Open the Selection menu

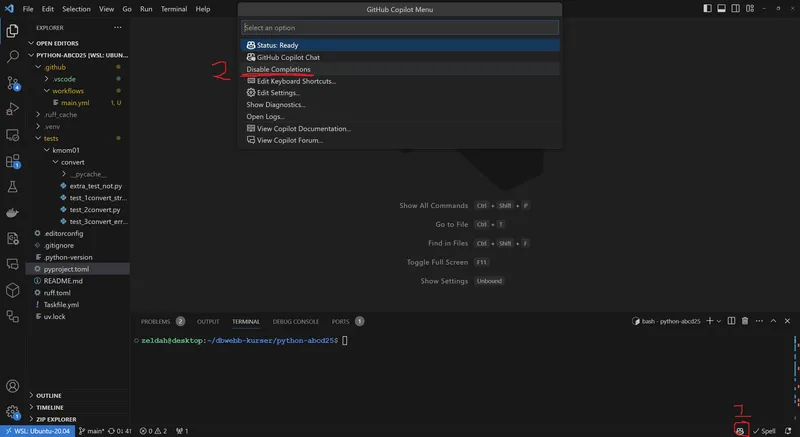(x=76, y=9)
